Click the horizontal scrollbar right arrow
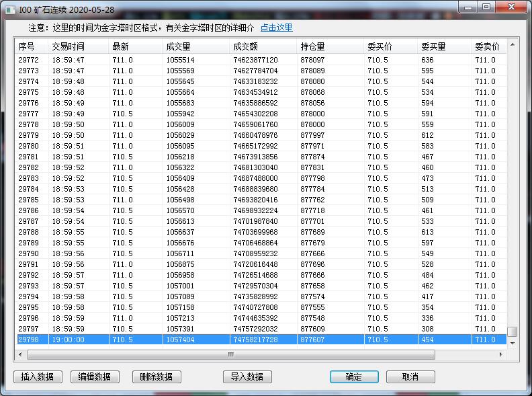Viewport: 532px width, 396px height. point(501,354)
